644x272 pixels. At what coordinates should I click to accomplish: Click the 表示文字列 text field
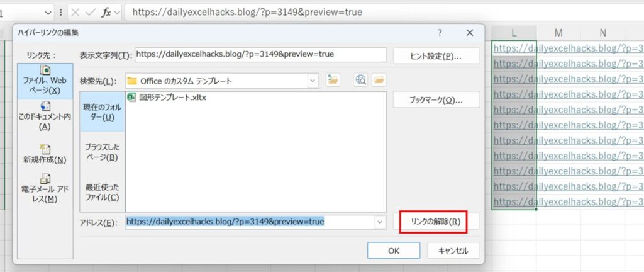pyautogui.click(x=260, y=55)
